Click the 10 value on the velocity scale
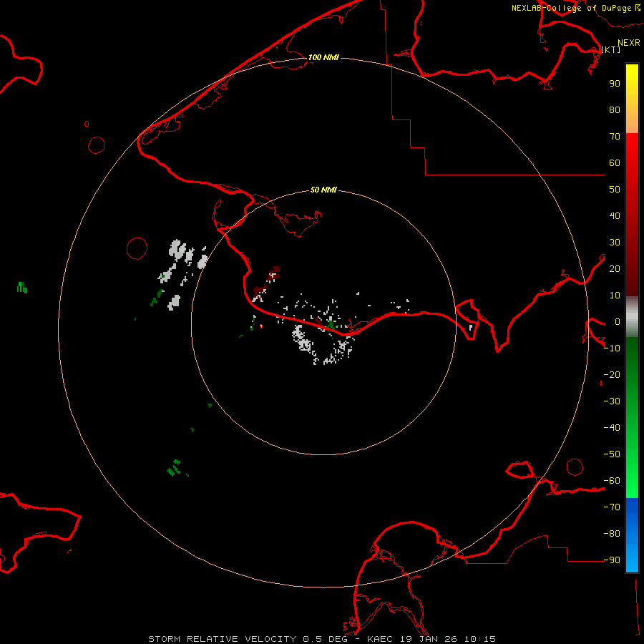Screen dimensions: 644x644 pyautogui.click(x=615, y=296)
